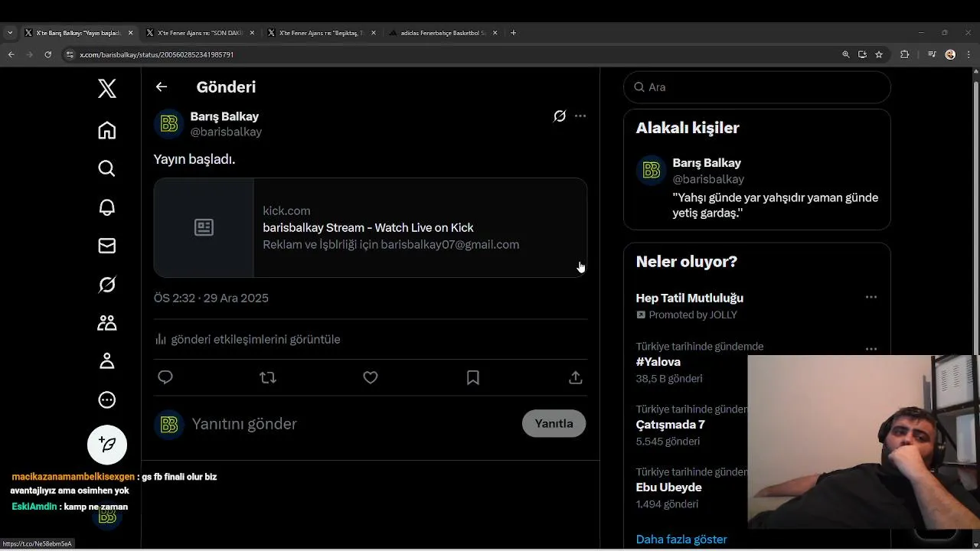Focus the Ara search box
This screenshot has width=980, height=551.
pos(757,87)
